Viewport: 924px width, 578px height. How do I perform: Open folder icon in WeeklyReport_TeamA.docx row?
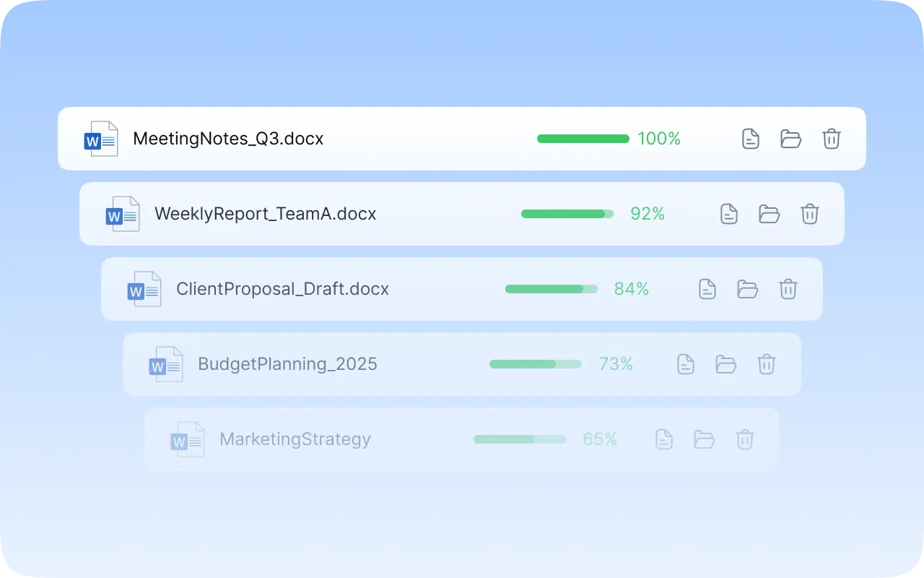pos(770,214)
